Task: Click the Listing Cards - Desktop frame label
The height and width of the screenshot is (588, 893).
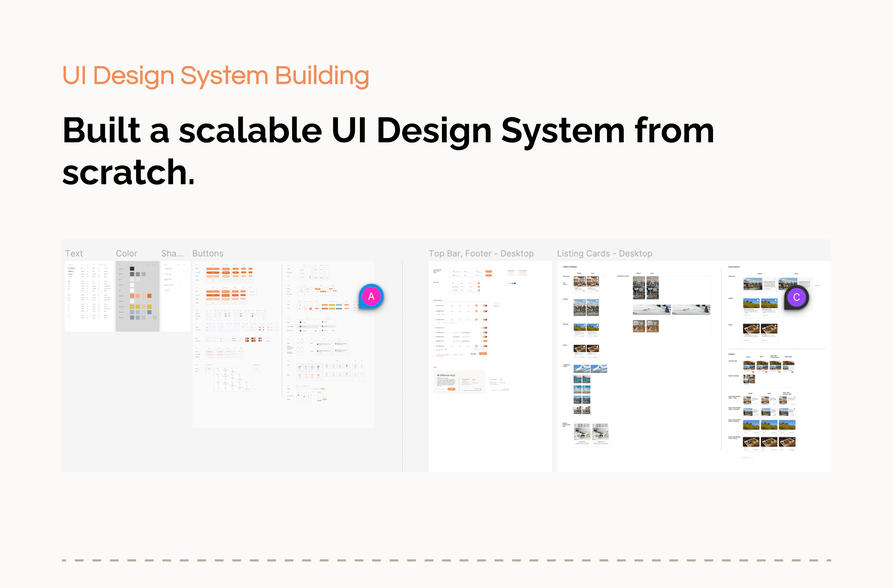Action: 605,253
